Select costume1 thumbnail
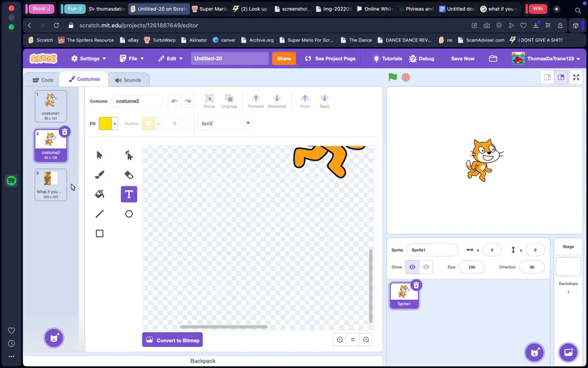Screen dimensions: 588x368 [50, 106]
